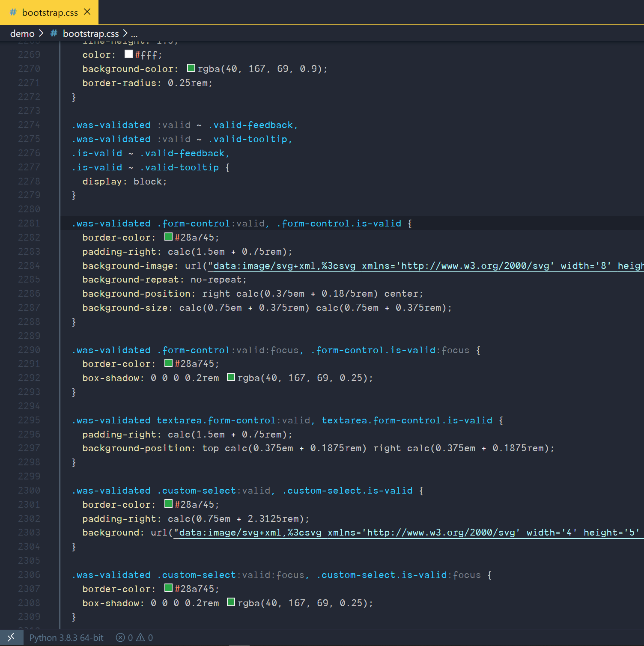Click '.is-valid ~ .valid-tooltip' on line 2277
Screen dimensions: 644x646
point(145,167)
